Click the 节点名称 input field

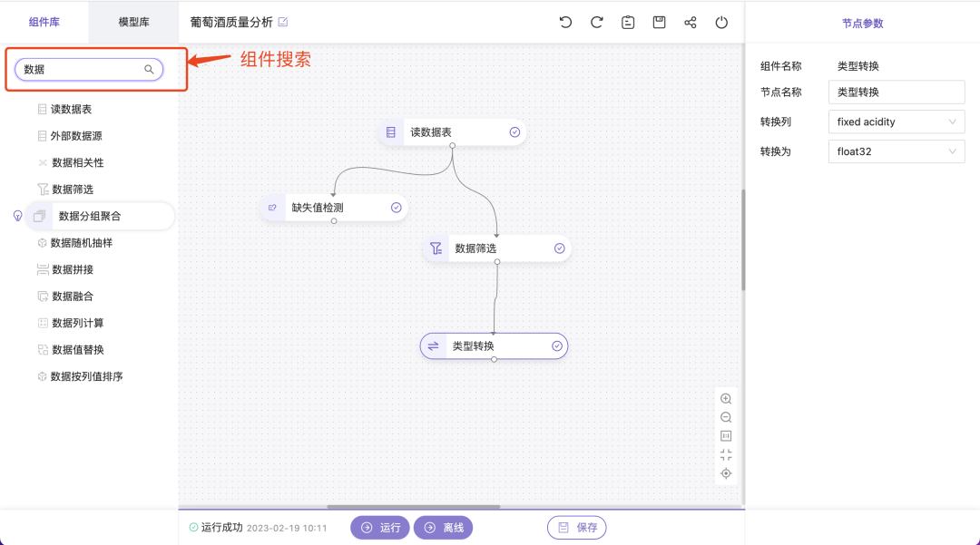(897, 92)
